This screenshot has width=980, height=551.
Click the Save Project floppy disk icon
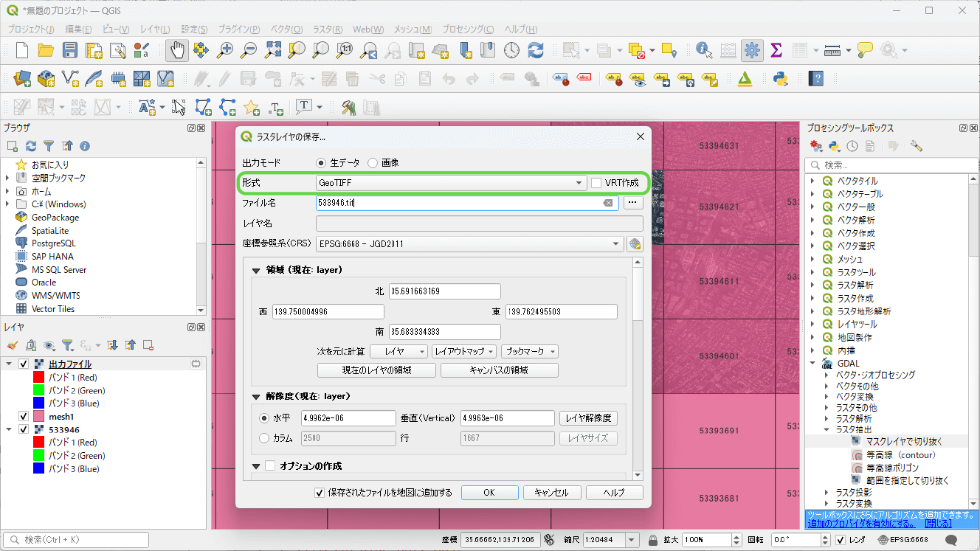pyautogui.click(x=70, y=50)
